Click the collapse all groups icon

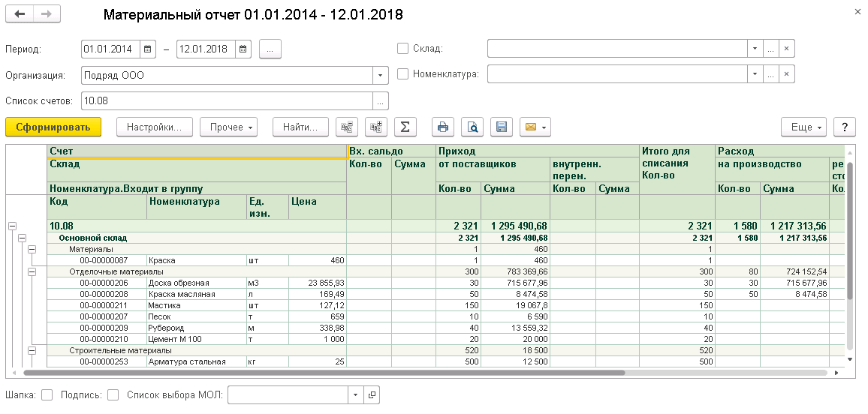point(346,127)
